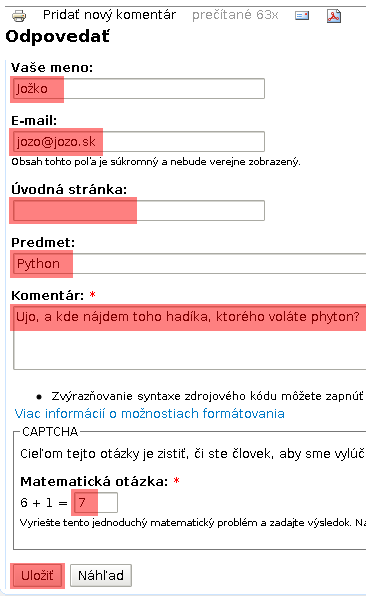
Task: Open the Pridať nový komentár link
Action: pyautogui.click(x=109, y=15)
